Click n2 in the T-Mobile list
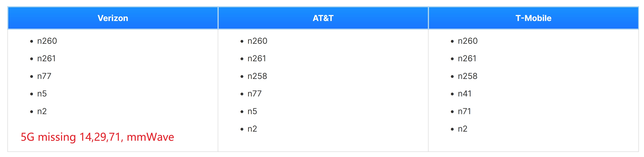The height and width of the screenshot is (157, 644). [x=462, y=129]
